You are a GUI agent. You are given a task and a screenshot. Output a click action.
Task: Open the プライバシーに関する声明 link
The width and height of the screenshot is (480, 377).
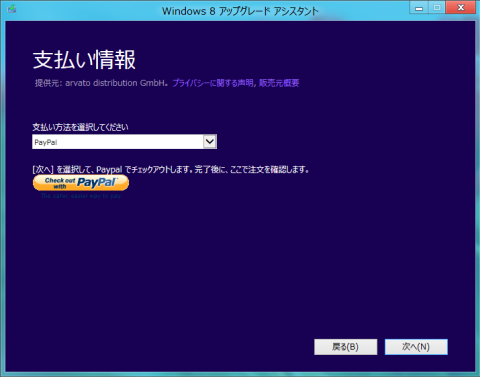click(x=213, y=83)
